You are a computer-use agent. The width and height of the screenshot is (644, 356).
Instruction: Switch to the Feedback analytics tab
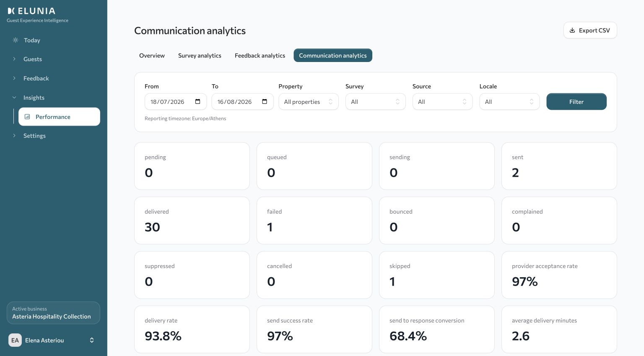tap(260, 55)
